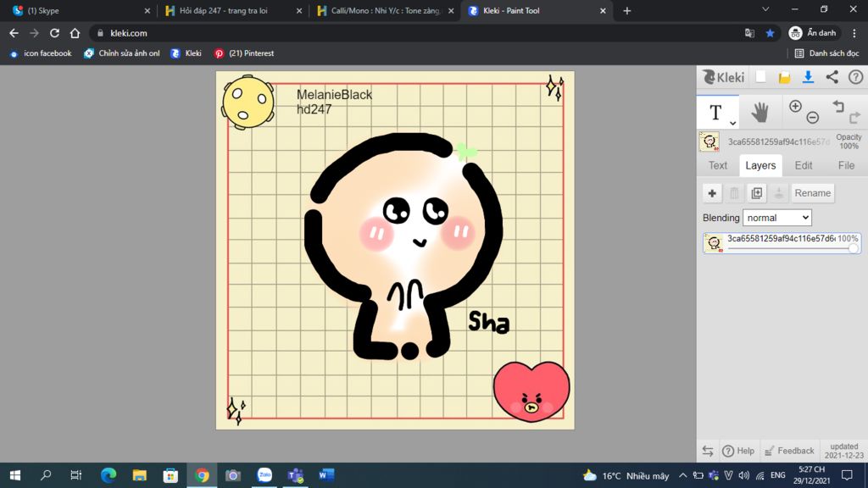
Task: Close the Calli/Mono browser tab
Action: [451, 10]
